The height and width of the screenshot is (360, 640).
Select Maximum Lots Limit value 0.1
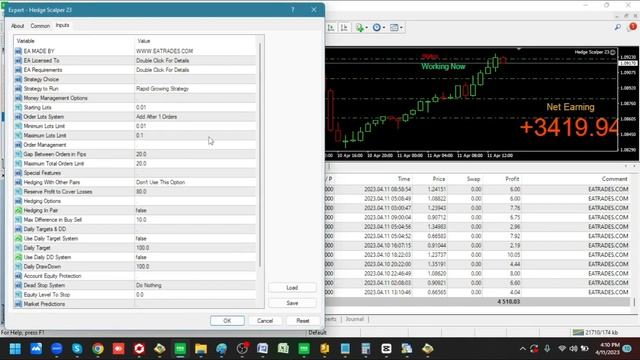pyautogui.click(x=140, y=136)
